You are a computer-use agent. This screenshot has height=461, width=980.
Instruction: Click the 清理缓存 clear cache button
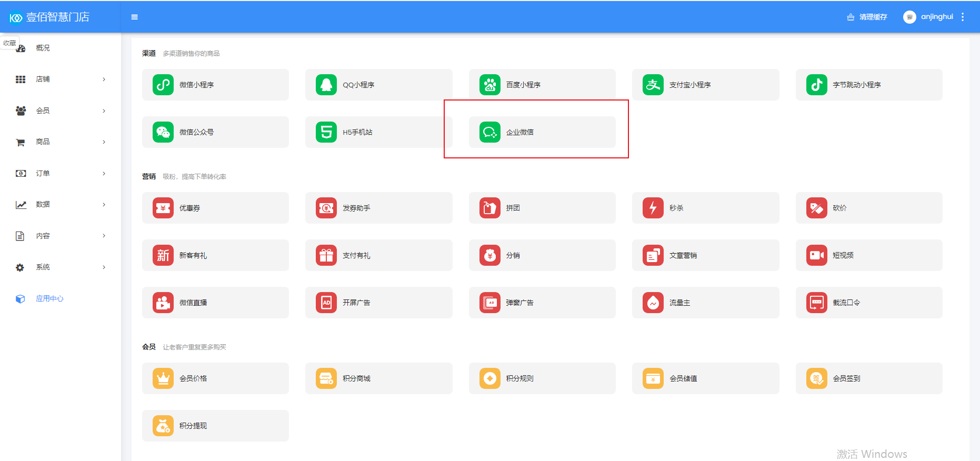click(867, 17)
